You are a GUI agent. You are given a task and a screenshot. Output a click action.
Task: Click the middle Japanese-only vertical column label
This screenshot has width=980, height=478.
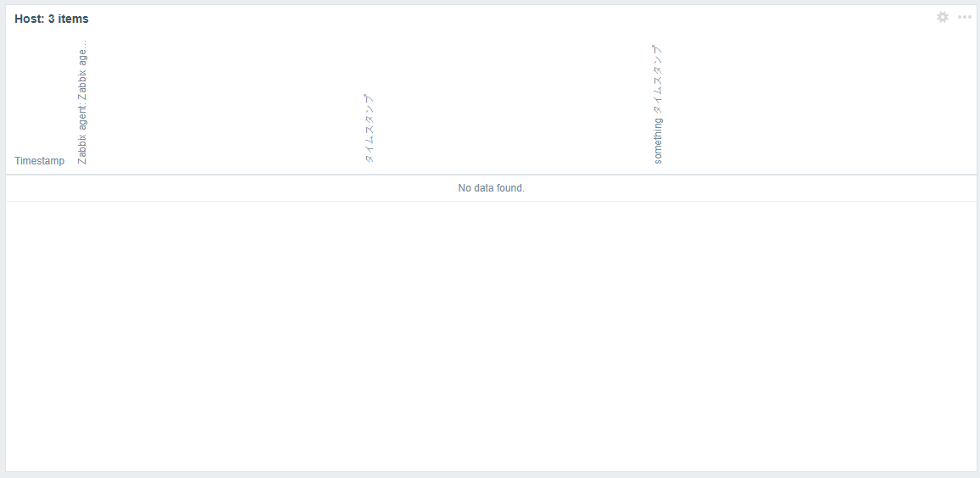click(x=369, y=128)
